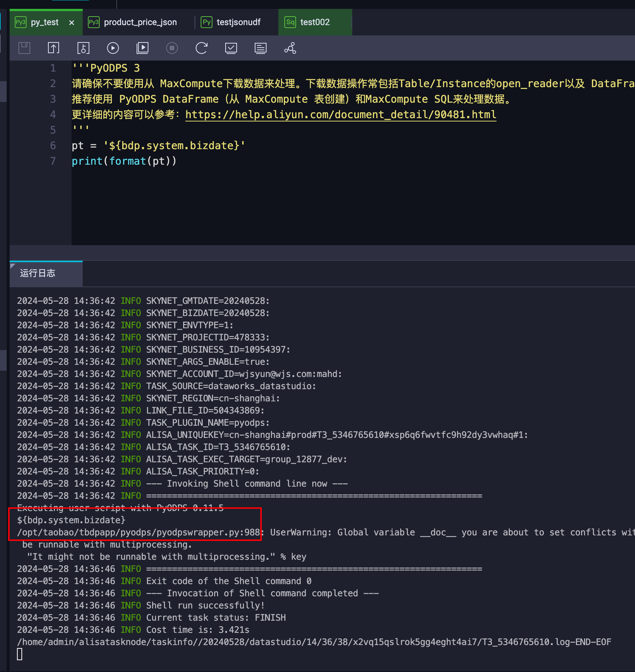The height and width of the screenshot is (672, 635).
Task: Click line number 7 in the gutter
Action: pyautogui.click(x=53, y=161)
